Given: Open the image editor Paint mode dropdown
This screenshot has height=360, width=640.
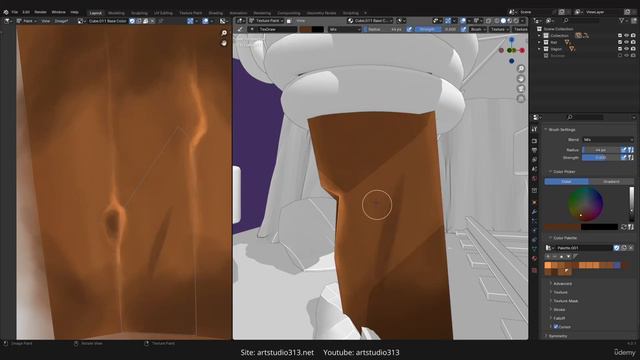Looking at the screenshot, I should pos(27,21).
